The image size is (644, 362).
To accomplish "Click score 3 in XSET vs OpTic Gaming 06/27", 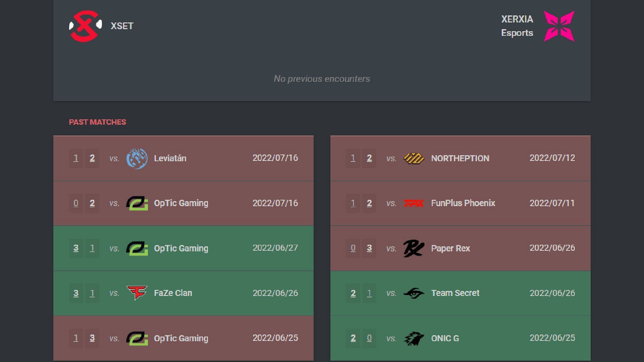I will tap(76, 248).
